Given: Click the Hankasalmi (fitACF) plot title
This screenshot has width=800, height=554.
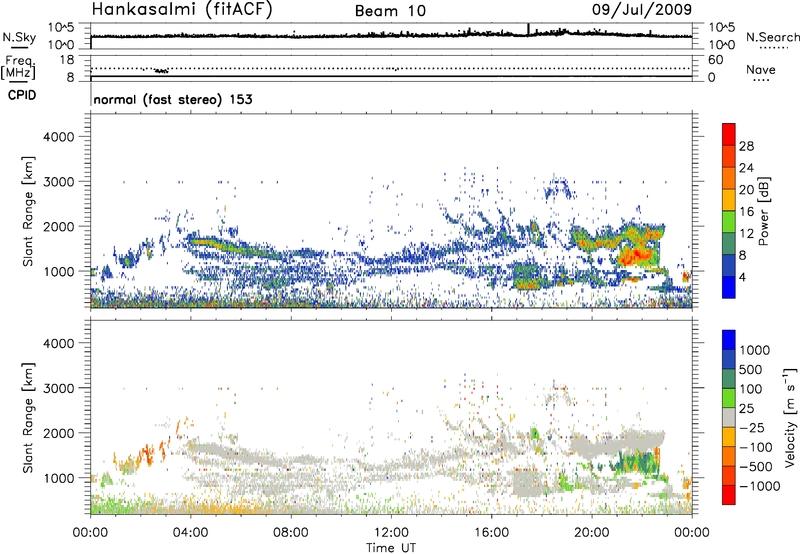Looking at the screenshot, I should (182, 10).
